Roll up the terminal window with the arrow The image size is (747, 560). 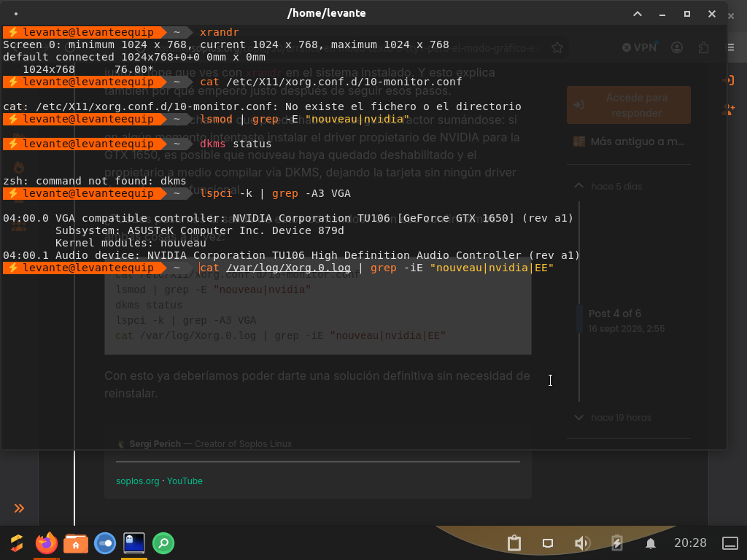point(638,14)
